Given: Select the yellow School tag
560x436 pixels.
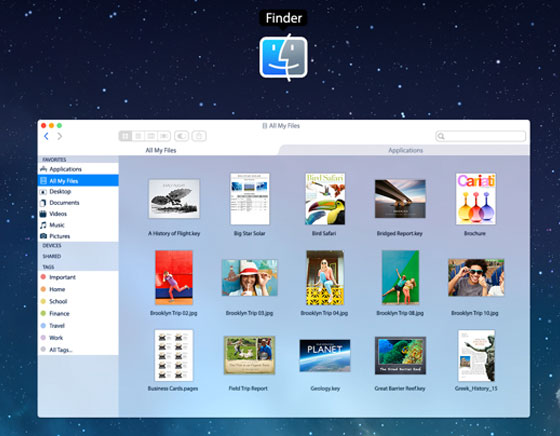Looking at the screenshot, I should pos(78,301).
